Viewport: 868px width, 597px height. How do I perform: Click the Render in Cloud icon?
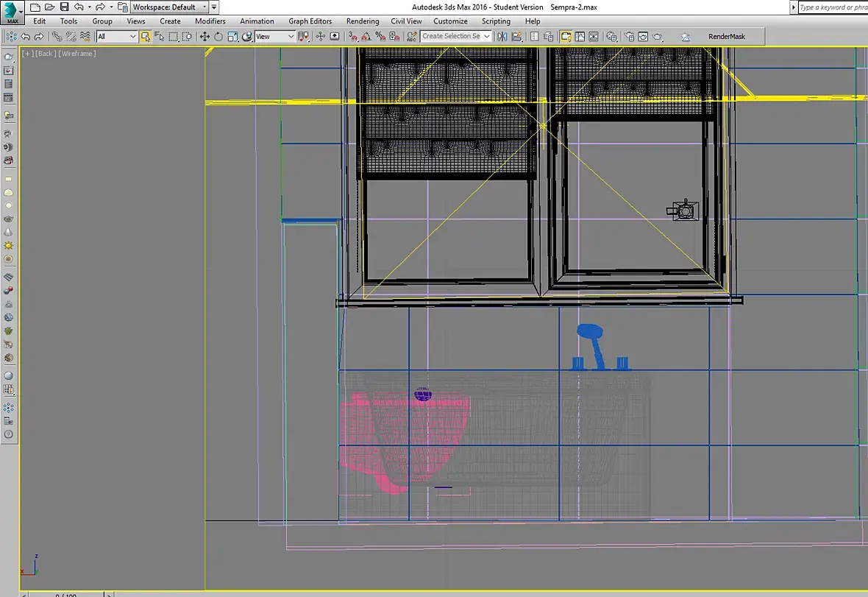tap(686, 37)
